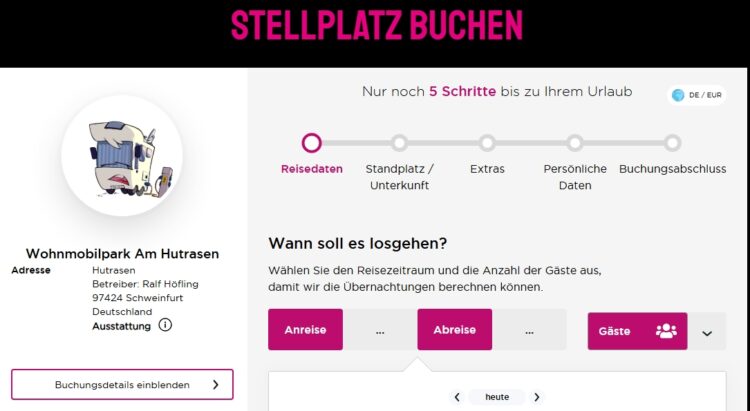Screen dimensions: 750x411
Task: Click the arrival date field
Action: pyautogui.click(x=380, y=330)
